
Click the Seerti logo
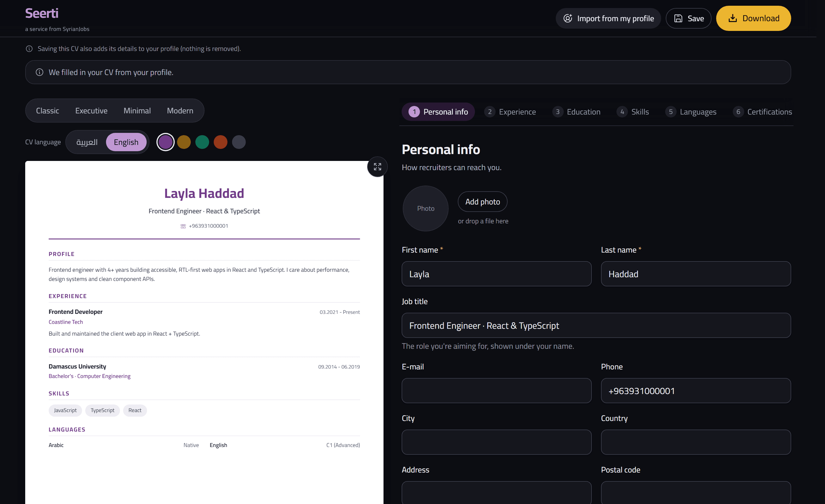coord(42,13)
